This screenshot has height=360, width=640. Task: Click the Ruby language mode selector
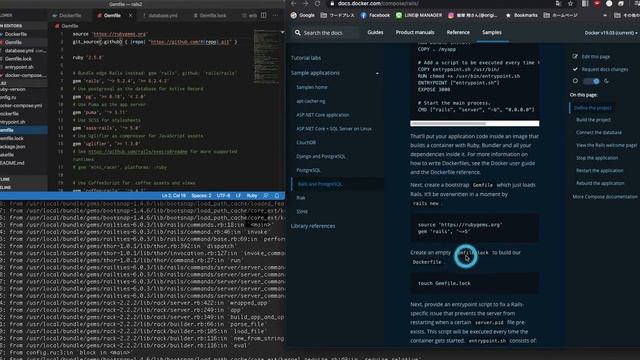click(x=252, y=196)
